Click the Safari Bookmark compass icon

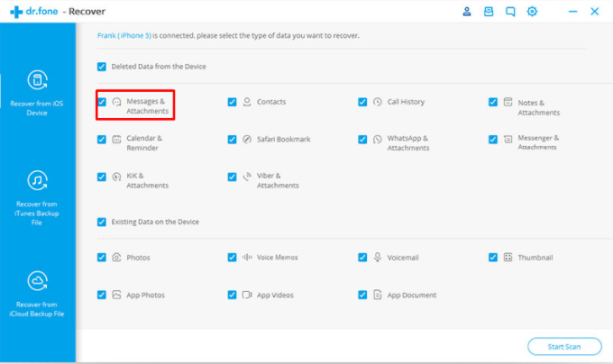pyautogui.click(x=247, y=139)
